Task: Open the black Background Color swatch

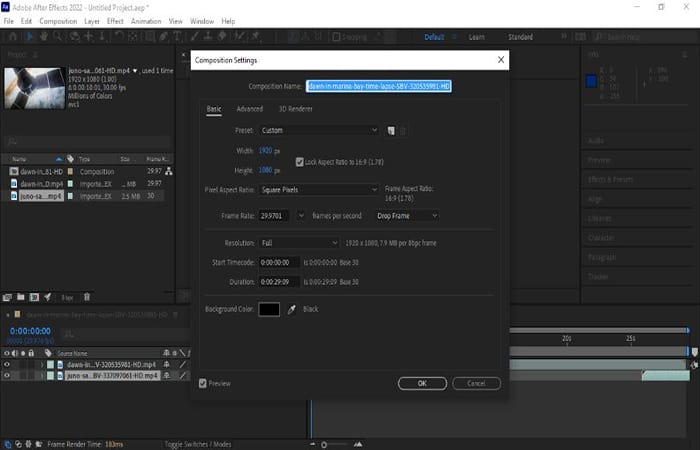Action: coord(269,309)
